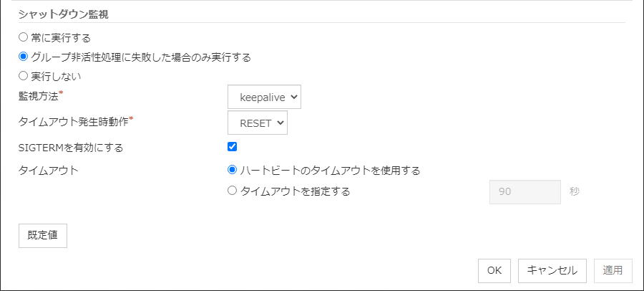This screenshot has height=291, width=644.
Task: Open the keepalive monitoring method dropdown
Action: (264, 97)
